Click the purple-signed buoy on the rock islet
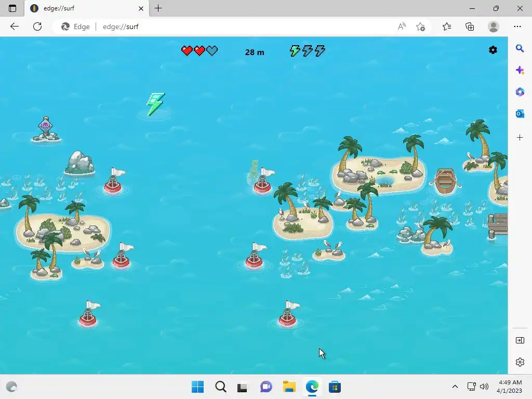This screenshot has height=399, width=532. click(46, 129)
